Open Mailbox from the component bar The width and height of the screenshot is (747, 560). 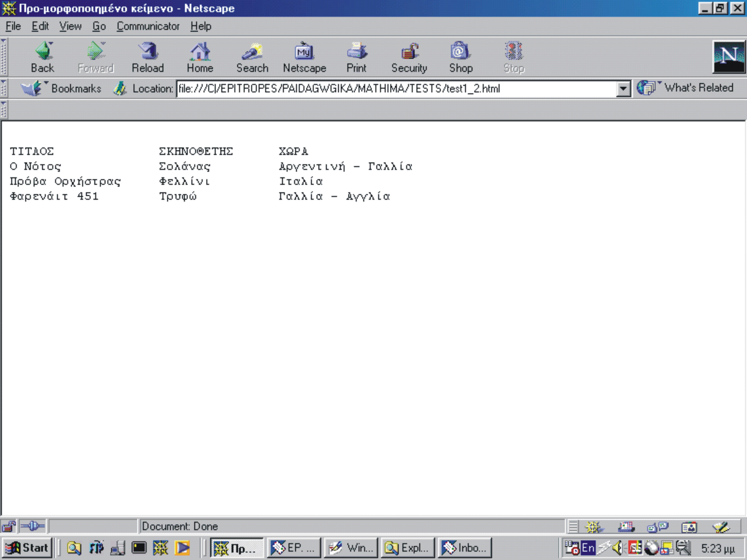pos(626,527)
